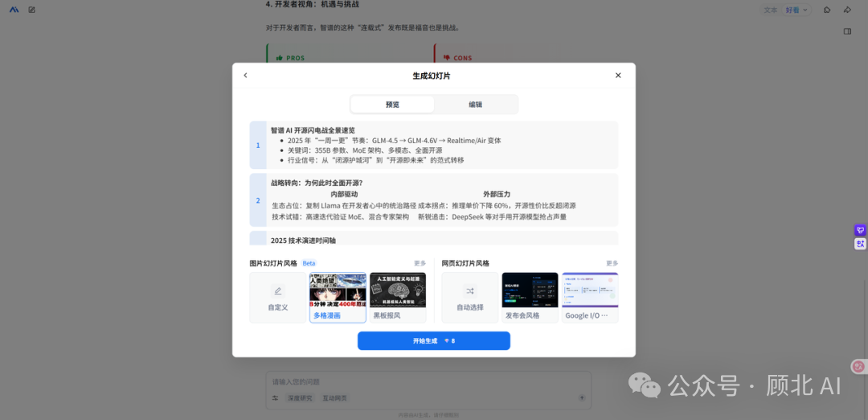Image resolution: width=868 pixels, height=420 pixels.
Task: Click the heading 4. 开发者视角：机遇与挑战
Action: coord(312,5)
